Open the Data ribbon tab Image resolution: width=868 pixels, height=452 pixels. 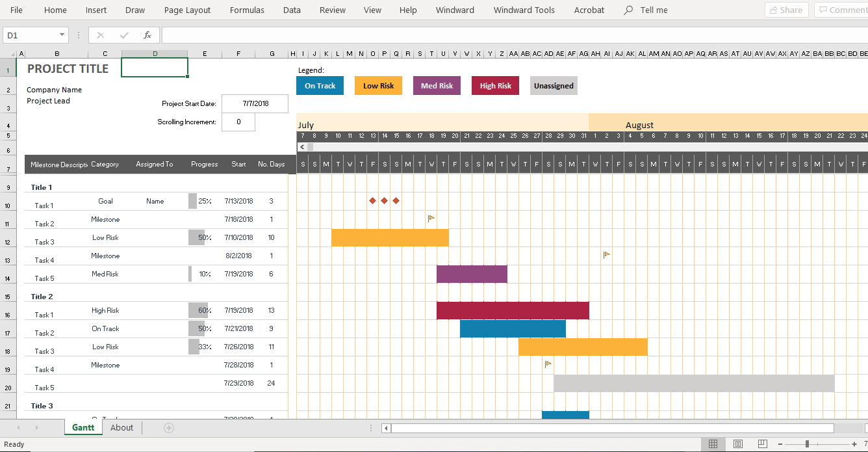pyautogui.click(x=292, y=10)
